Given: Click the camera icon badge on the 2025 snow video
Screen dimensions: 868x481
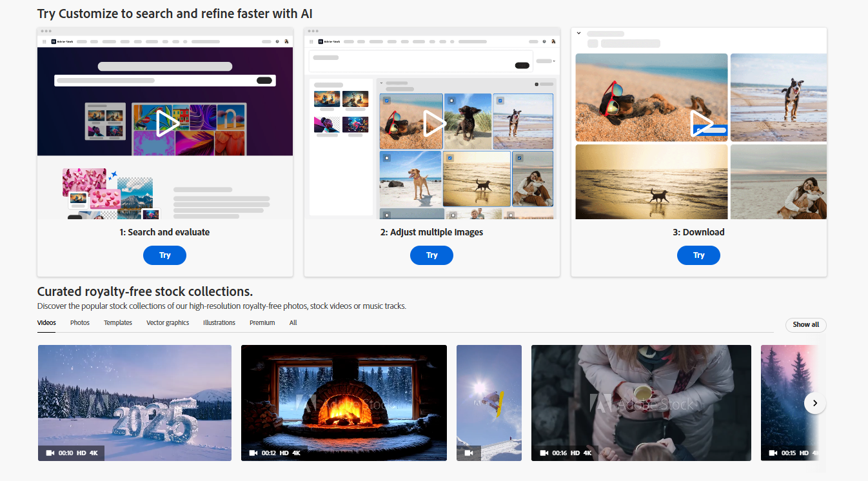Looking at the screenshot, I should coord(50,453).
